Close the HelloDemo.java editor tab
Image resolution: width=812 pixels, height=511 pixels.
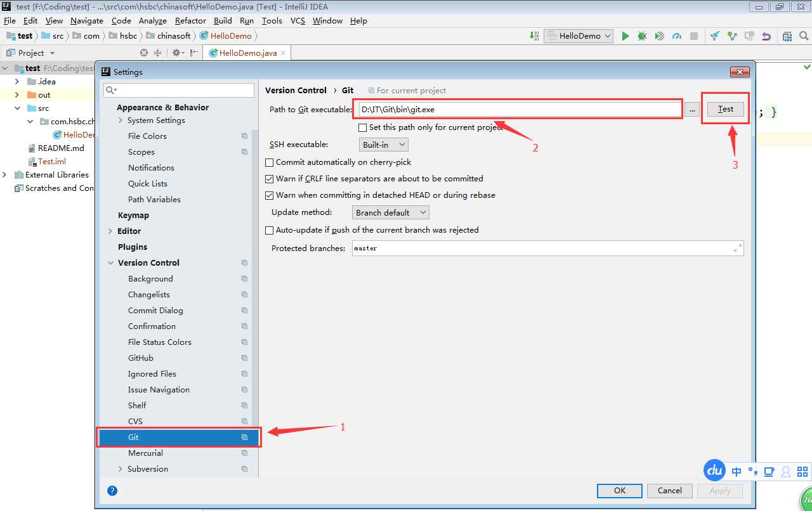pyautogui.click(x=283, y=53)
